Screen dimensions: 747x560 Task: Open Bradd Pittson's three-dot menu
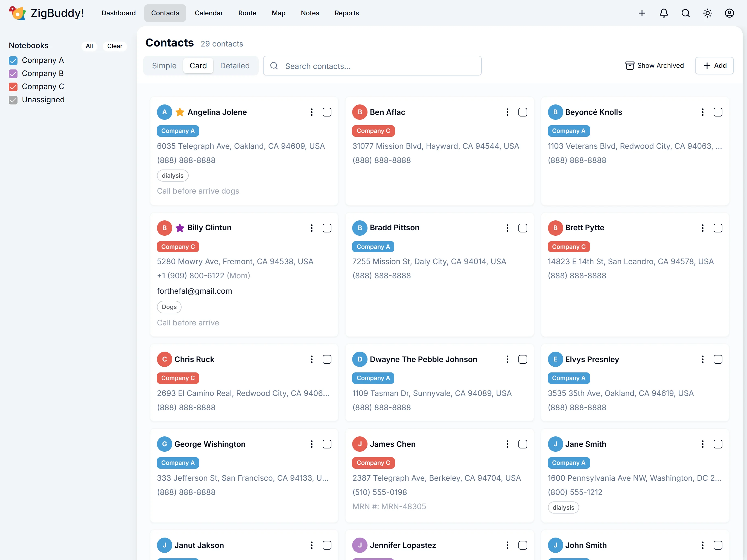click(507, 228)
